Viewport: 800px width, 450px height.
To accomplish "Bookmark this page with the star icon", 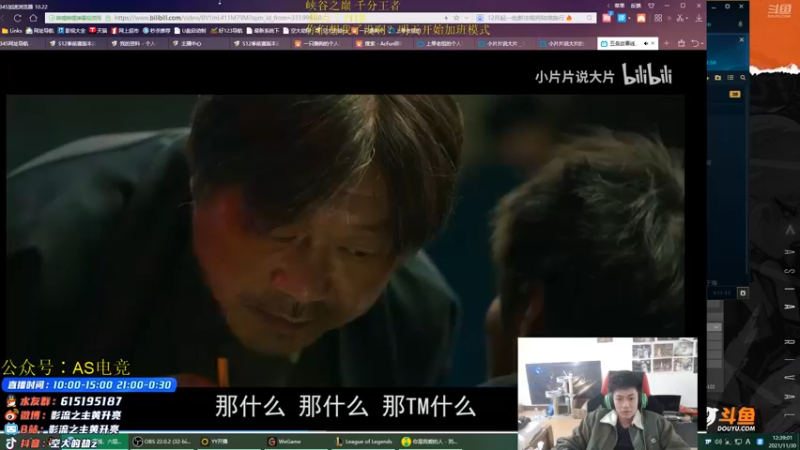I will click(457, 18).
